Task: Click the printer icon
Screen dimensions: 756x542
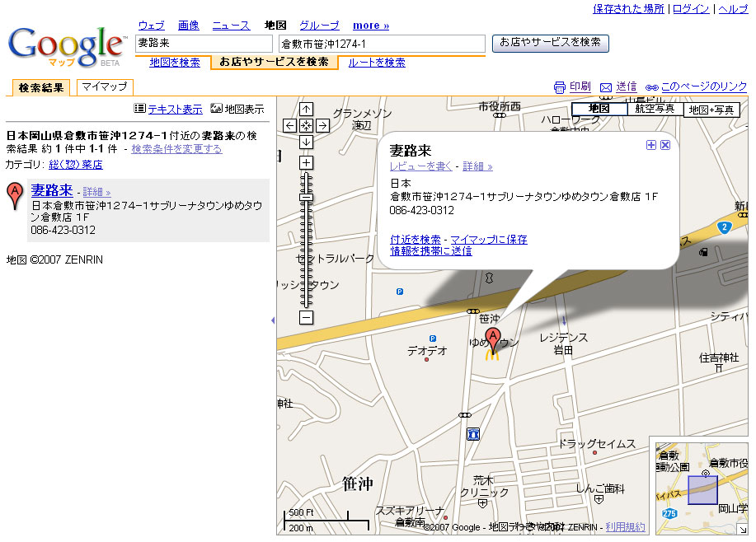Action: click(559, 87)
